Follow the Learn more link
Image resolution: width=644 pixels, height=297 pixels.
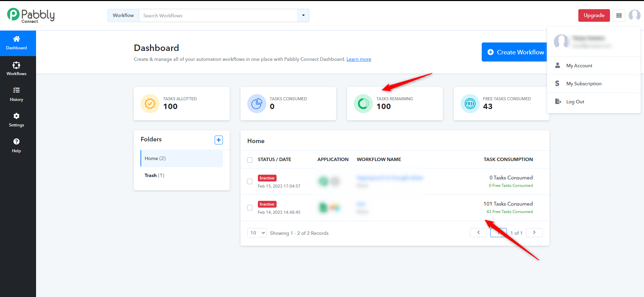coord(359,59)
